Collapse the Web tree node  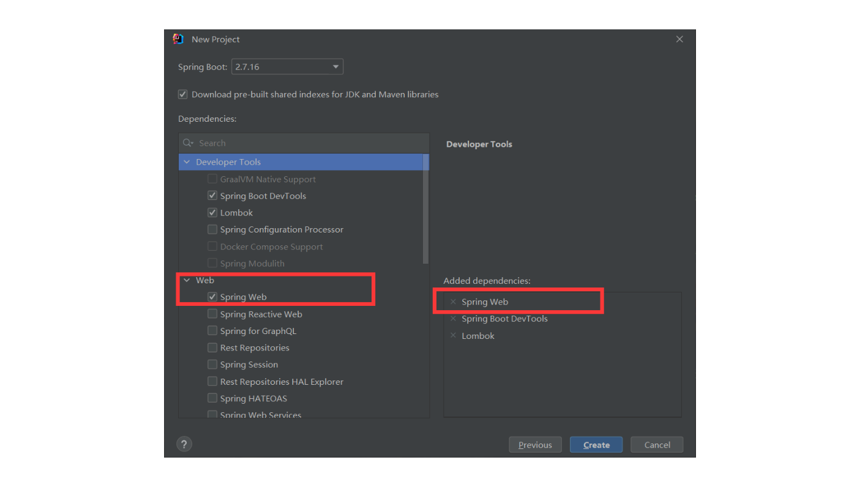coord(187,280)
